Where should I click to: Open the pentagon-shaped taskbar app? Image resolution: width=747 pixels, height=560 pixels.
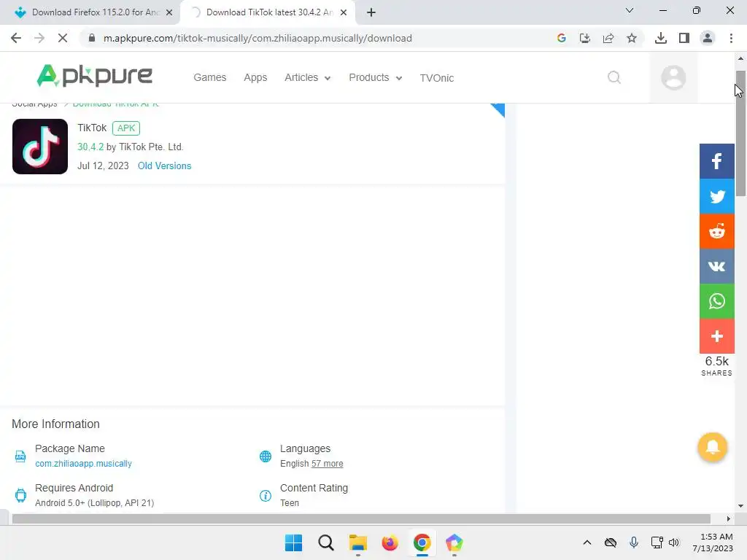point(454,542)
